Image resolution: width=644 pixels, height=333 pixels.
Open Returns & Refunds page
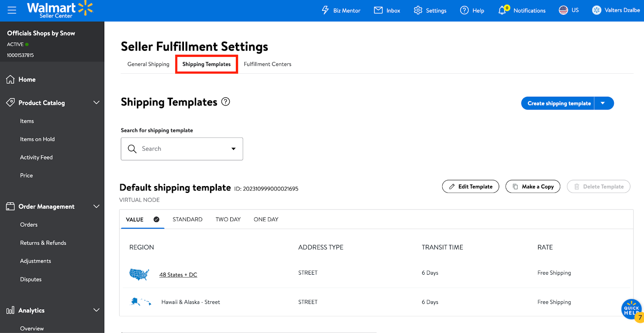tap(43, 242)
